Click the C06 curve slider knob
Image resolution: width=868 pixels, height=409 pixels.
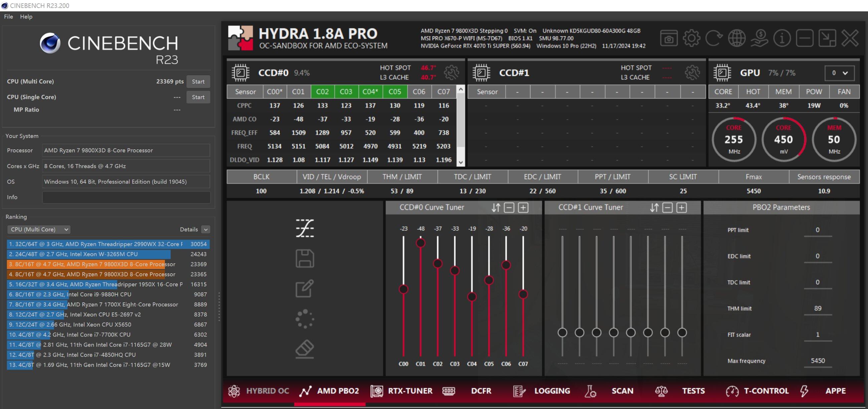click(506, 265)
